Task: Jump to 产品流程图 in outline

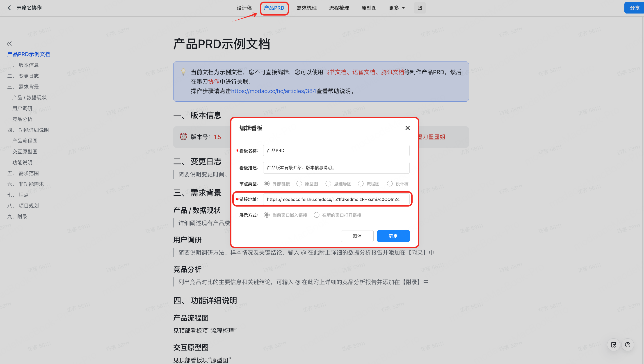Action: 25,141
